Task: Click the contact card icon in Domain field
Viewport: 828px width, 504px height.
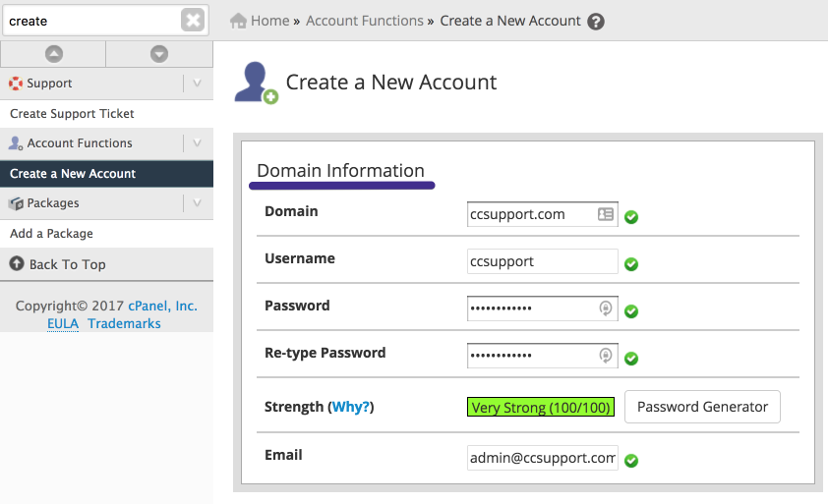Action: pos(606,214)
